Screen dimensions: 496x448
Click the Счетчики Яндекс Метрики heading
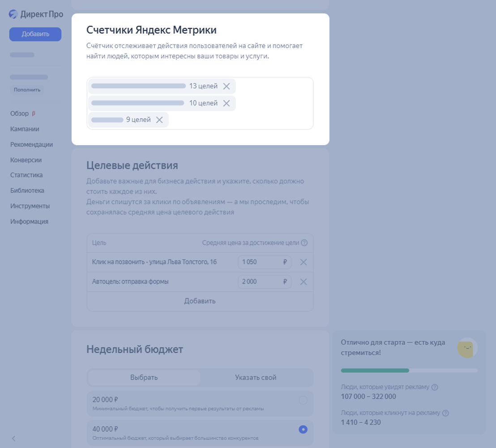(x=151, y=30)
